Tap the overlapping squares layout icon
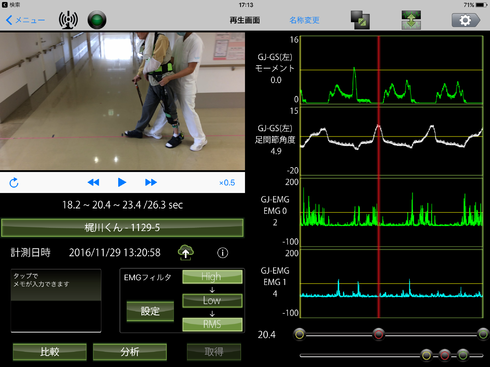The width and height of the screenshot is (490, 367). pos(360,20)
